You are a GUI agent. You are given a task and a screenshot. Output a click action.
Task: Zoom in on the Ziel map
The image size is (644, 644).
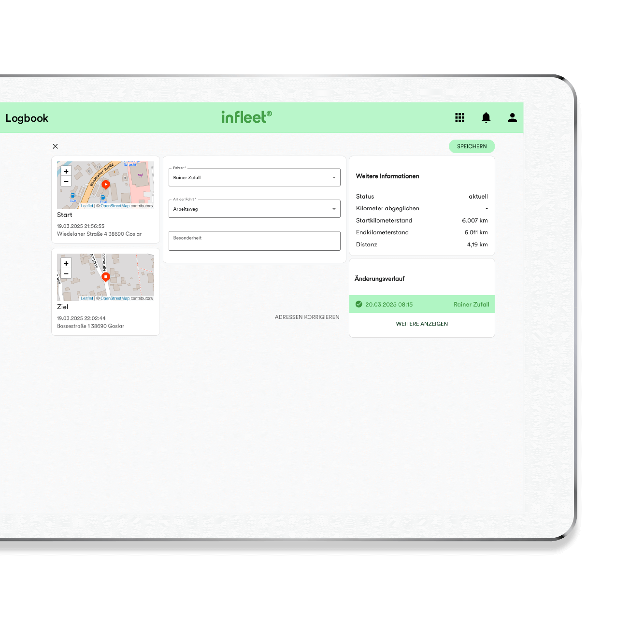coord(66,263)
